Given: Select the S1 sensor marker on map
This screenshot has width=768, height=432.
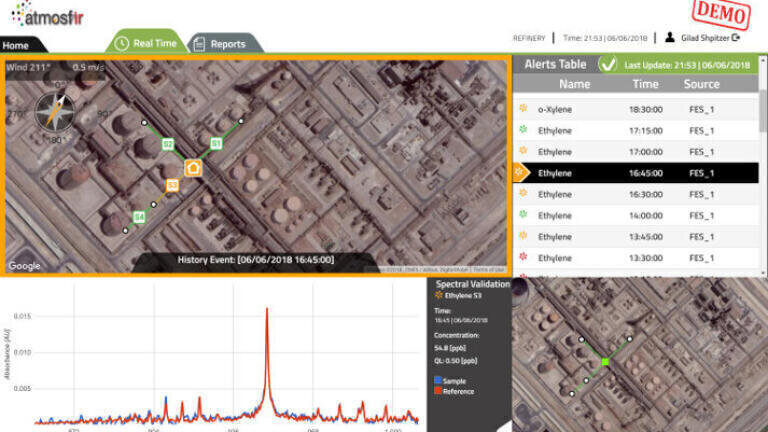Looking at the screenshot, I should (216, 144).
